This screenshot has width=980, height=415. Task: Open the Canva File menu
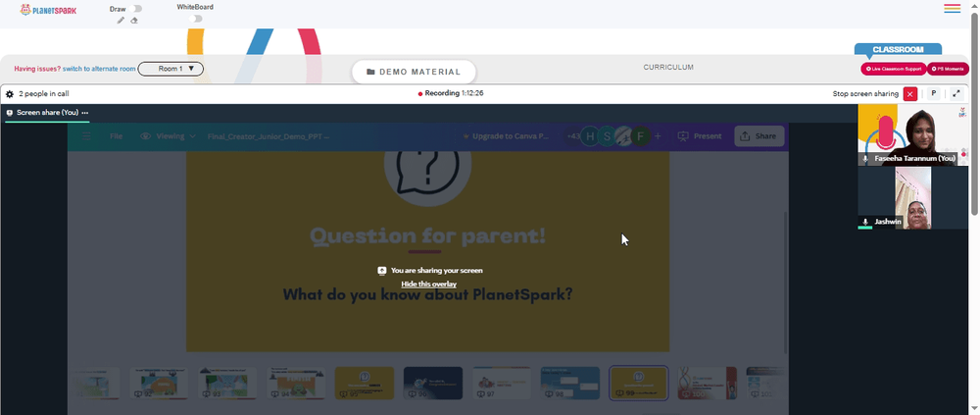coord(117,135)
